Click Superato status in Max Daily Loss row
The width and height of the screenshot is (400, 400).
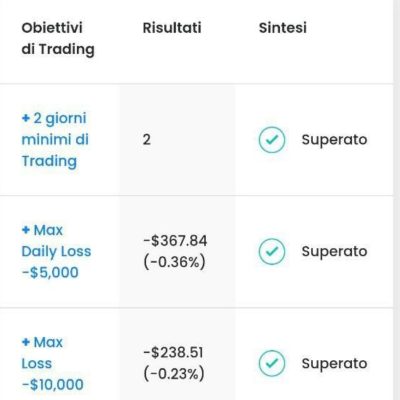coord(334,252)
